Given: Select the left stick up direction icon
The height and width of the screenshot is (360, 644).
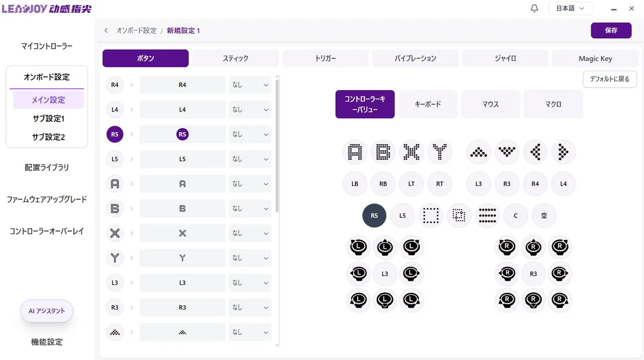Looking at the screenshot, I should [x=385, y=247].
